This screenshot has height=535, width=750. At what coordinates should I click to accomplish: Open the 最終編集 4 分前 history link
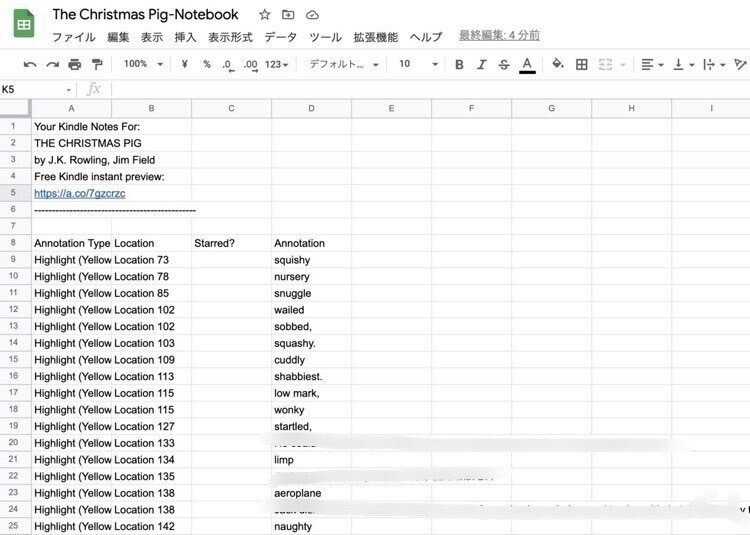499,35
